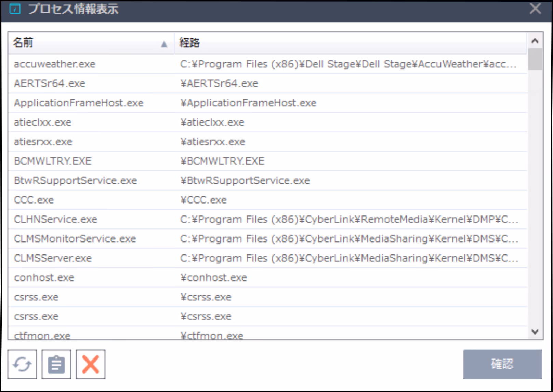Click the vertical scrollbar thumb

click(x=535, y=59)
